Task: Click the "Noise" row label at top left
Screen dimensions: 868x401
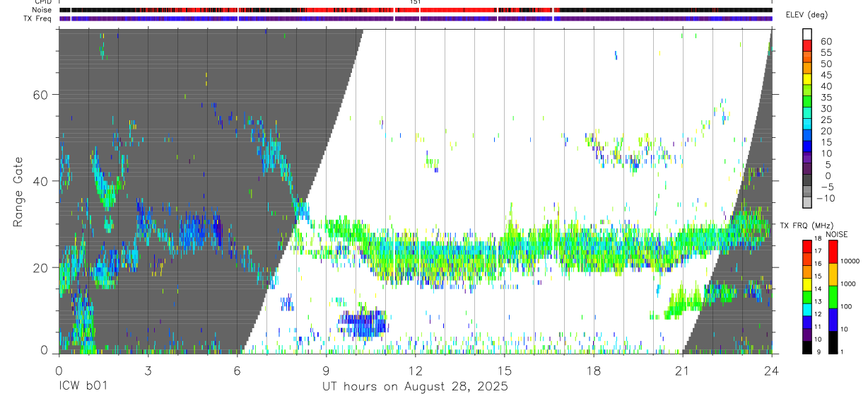Action: tap(42, 10)
